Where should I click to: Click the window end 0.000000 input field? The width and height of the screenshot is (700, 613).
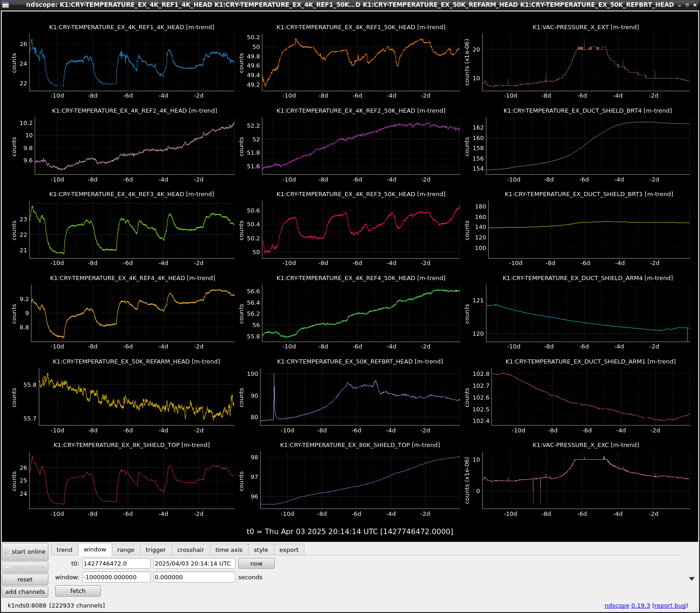coord(194,577)
